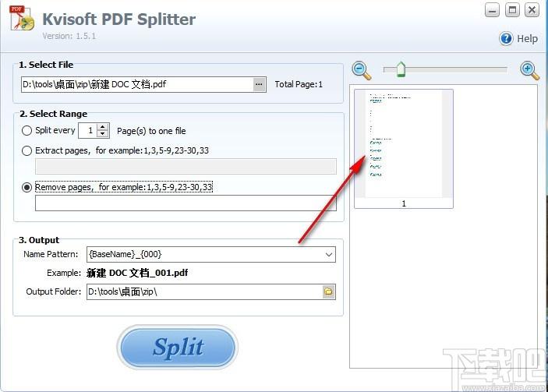
Task: Select the Split every pages radio button
Action: pos(27,131)
